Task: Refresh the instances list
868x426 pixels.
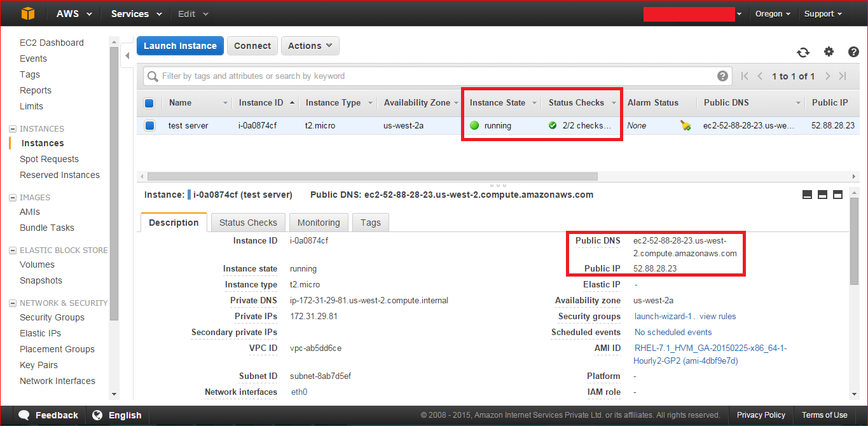Action: coord(803,52)
